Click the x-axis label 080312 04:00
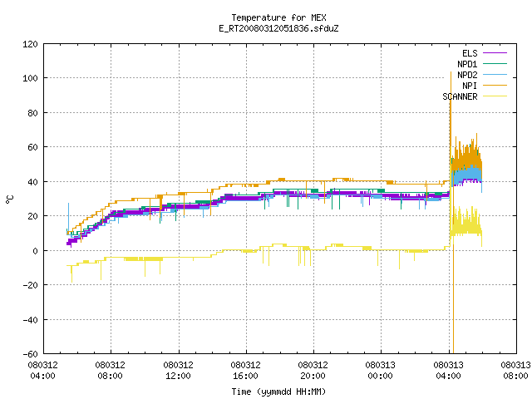This screenshot has height=399, width=532. 42,371
